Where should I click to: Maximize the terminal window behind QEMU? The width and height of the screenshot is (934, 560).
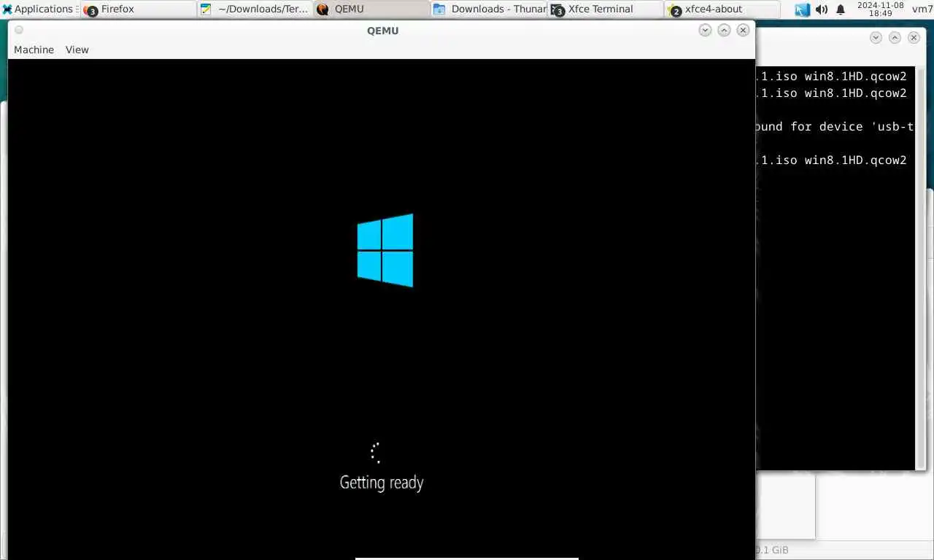coord(895,37)
